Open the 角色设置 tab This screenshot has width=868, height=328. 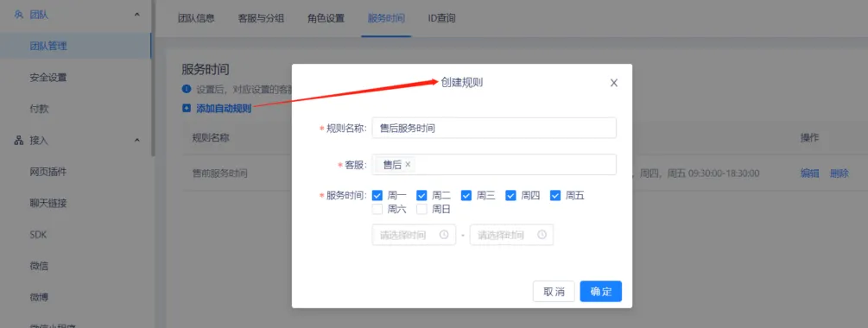pos(326,18)
